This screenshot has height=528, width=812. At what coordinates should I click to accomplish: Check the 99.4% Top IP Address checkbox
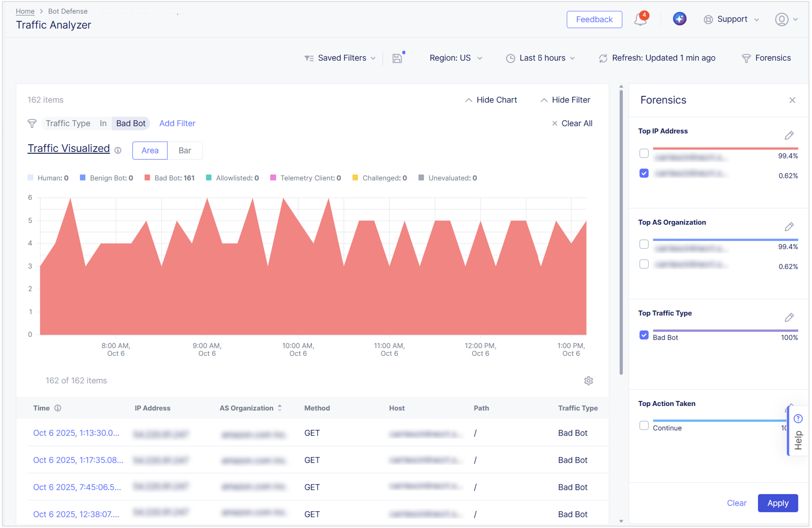pos(644,153)
